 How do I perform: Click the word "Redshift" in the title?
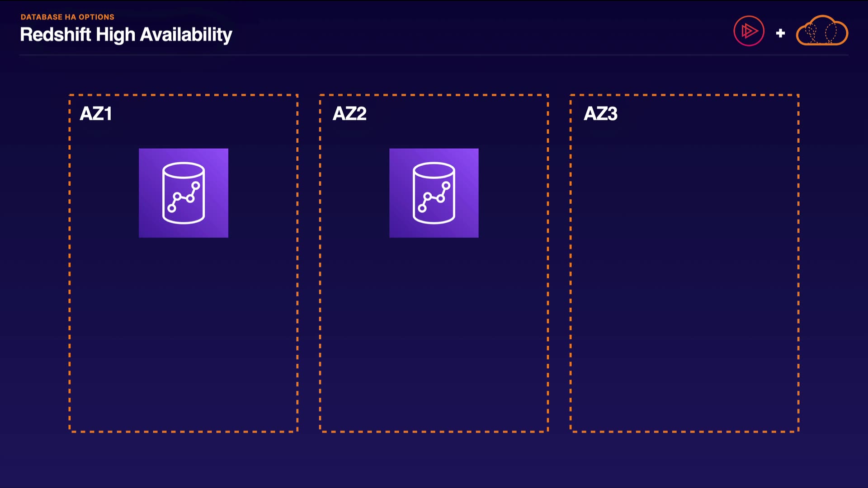pos(55,35)
